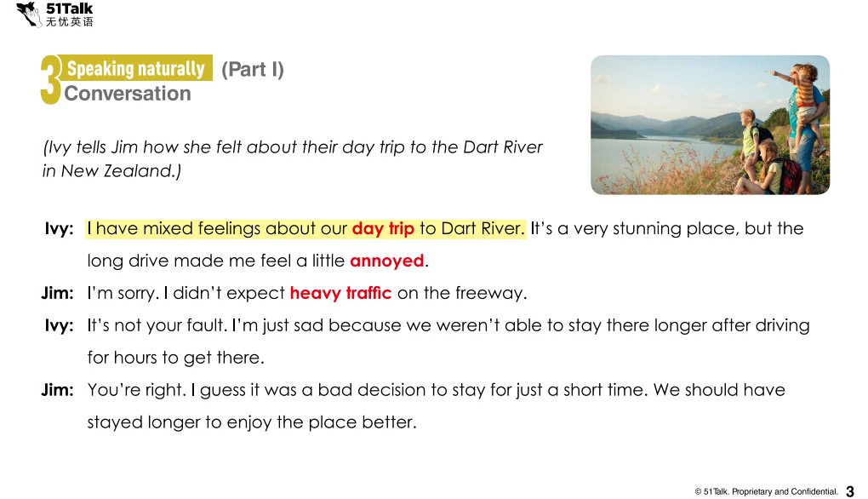Screen dimensions: 868x499
Task: Select the yellow "Speaking naturally" banner
Action: tap(136, 69)
